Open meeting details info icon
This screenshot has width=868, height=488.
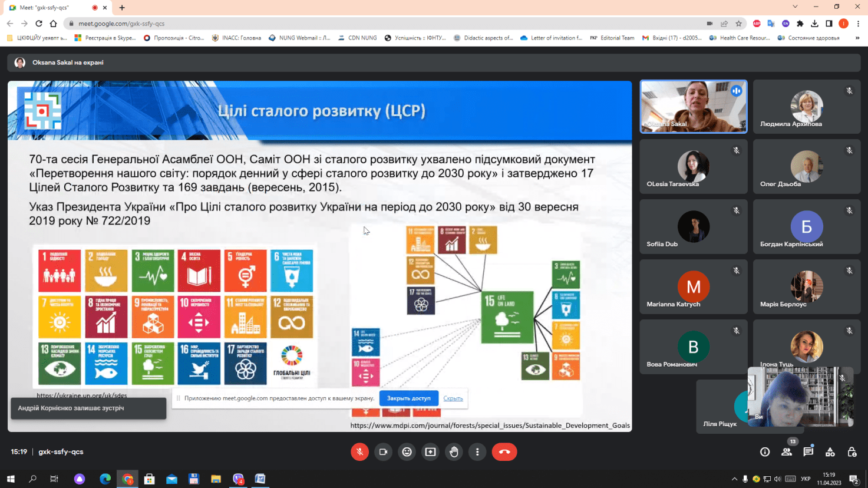pyautogui.click(x=765, y=452)
